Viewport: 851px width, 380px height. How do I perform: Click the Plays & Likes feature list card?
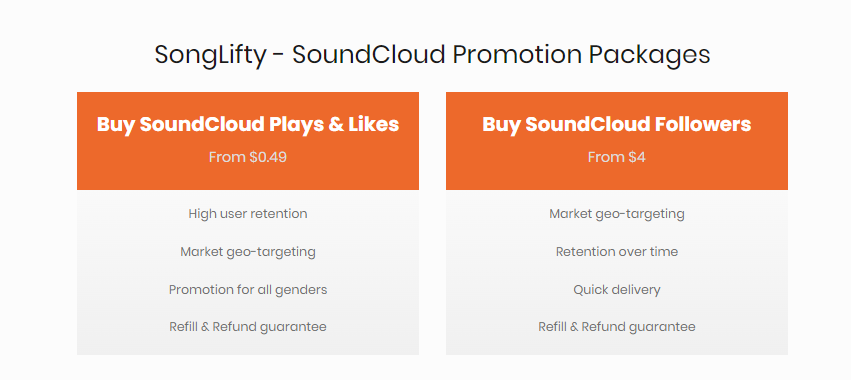click(x=248, y=273)
